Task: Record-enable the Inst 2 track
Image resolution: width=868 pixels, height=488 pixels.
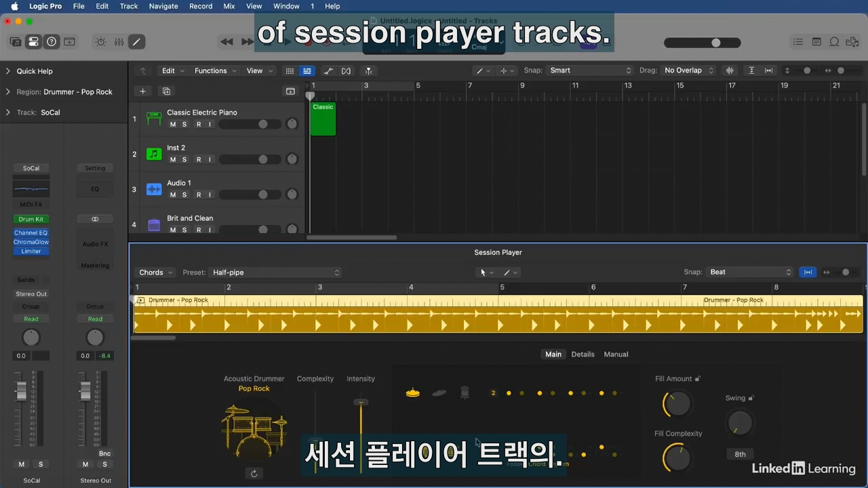Action: pyautogui.click(x=199, y=159)
